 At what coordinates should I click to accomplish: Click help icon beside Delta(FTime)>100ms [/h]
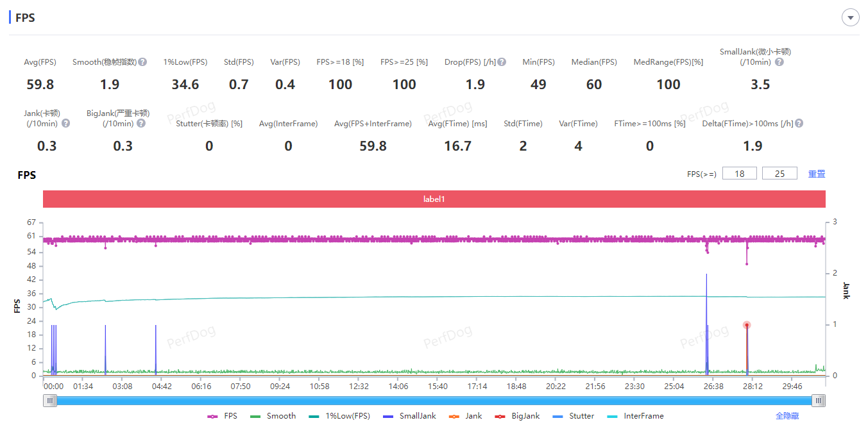pyautogui.click(x=799, y=124)
